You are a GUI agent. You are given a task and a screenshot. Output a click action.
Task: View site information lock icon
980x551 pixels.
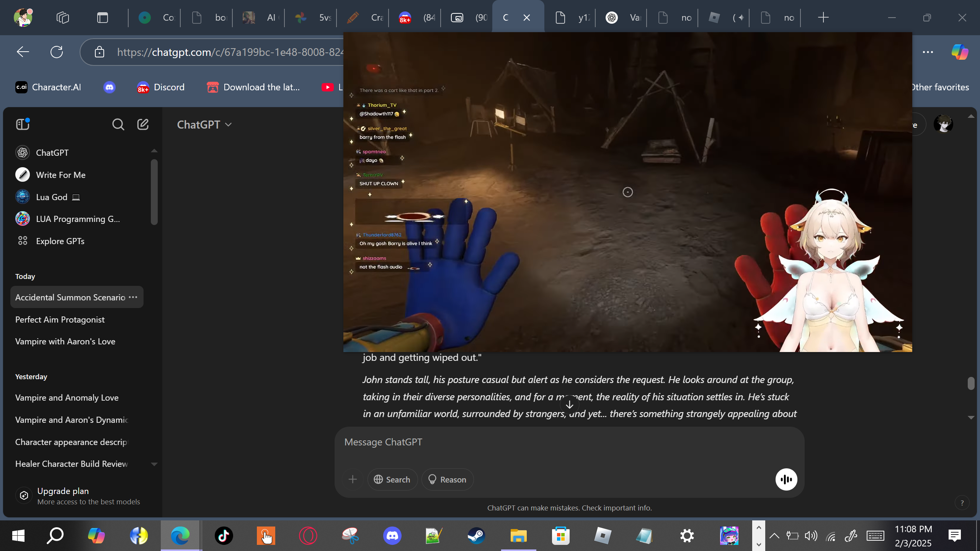[100, 52]
